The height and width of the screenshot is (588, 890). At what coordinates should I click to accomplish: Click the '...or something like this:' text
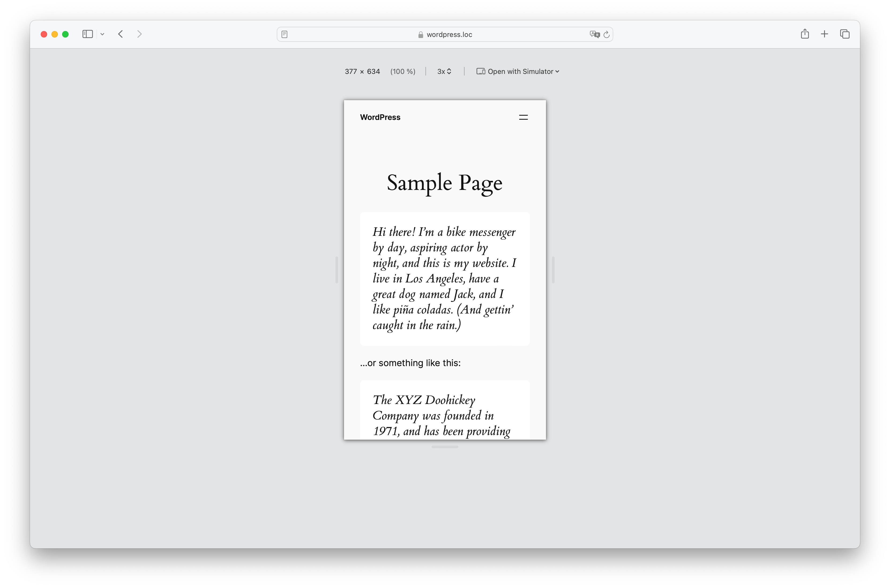click(x=410, y=363)
